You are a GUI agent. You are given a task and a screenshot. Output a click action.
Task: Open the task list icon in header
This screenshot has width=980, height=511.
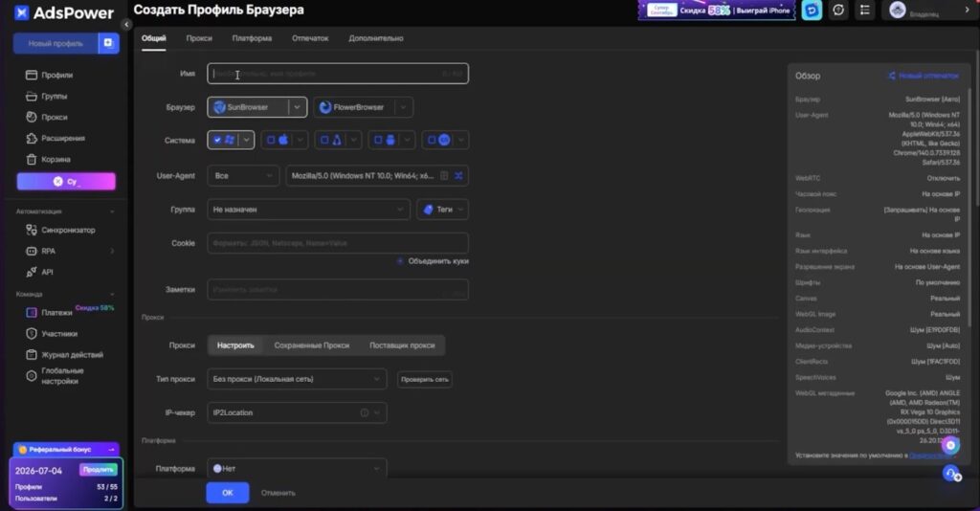coord(865,10)
